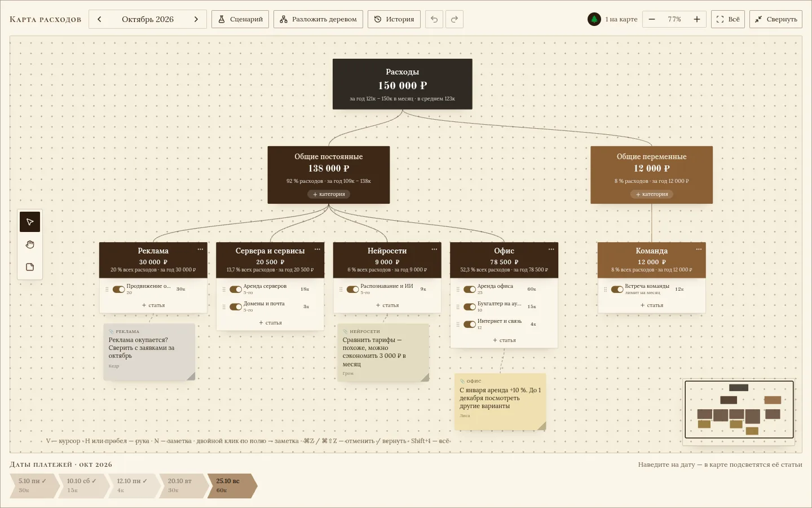The image size is (812, 508).
Task: Open the Офис card options menu
Action: [x=551, y=249]
